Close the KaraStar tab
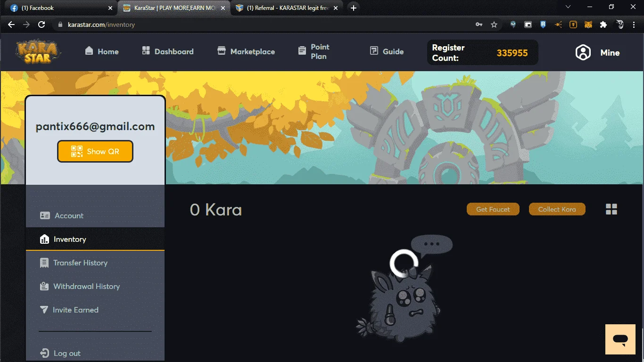644x362 pixels. (x=223, y=8)
